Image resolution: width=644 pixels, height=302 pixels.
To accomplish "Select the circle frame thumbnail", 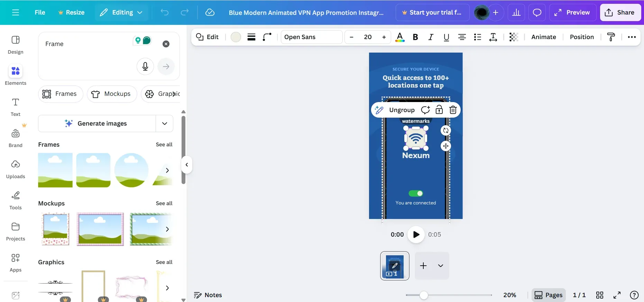I will (131, 170).
